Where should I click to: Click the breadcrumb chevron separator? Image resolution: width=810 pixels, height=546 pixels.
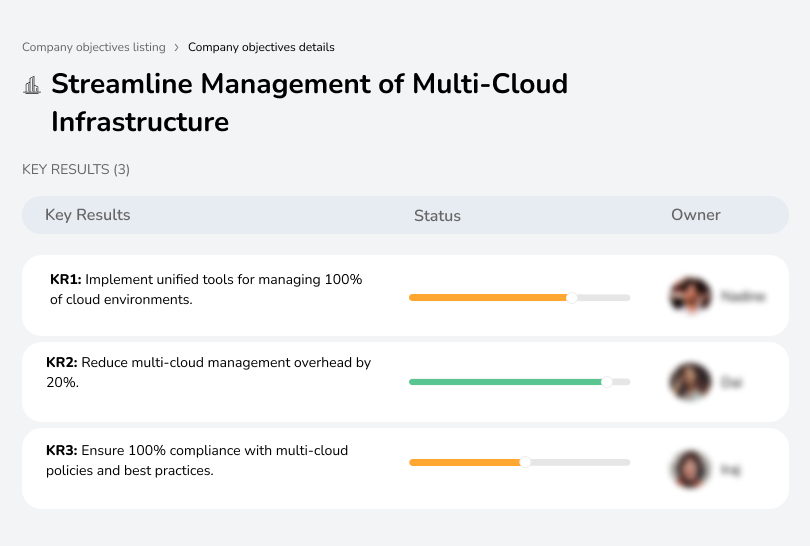[177, 48]
